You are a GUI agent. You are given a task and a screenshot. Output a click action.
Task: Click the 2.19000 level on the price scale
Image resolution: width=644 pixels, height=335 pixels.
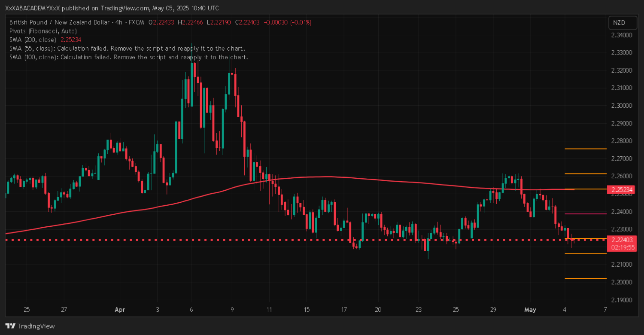(620, 300)
